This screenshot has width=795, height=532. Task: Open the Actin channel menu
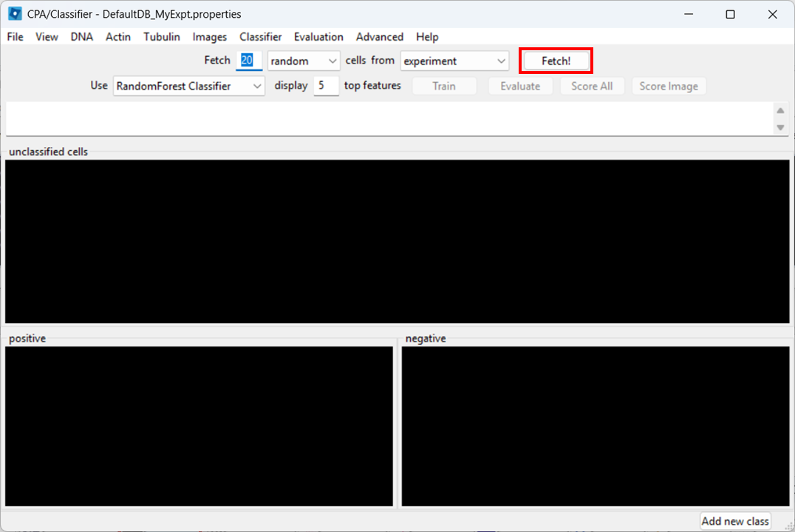pyautogui.click(x=117, y=36)
